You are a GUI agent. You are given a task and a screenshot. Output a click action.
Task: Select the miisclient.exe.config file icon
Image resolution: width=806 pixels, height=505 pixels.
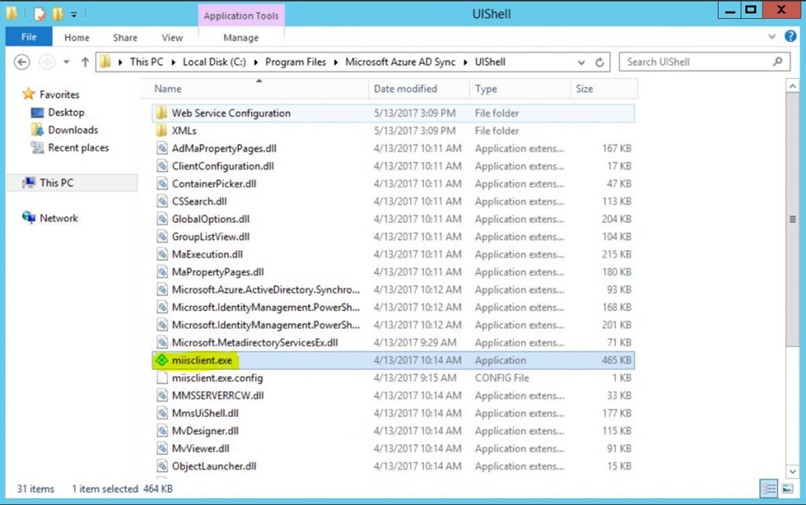tap(162, 378)
